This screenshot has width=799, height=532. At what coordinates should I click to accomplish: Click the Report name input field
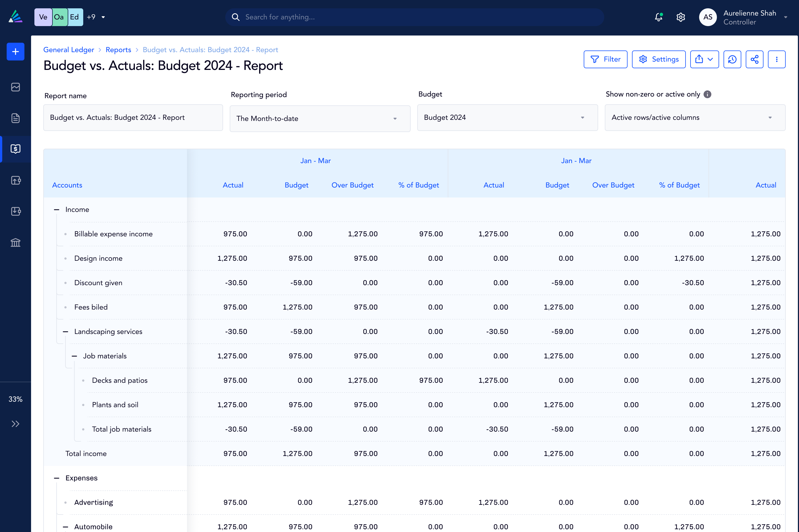133,117
